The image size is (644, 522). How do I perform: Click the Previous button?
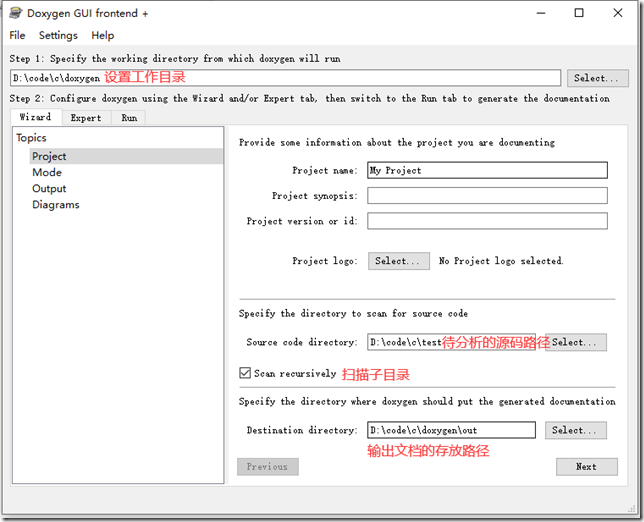tap(268, 467)
